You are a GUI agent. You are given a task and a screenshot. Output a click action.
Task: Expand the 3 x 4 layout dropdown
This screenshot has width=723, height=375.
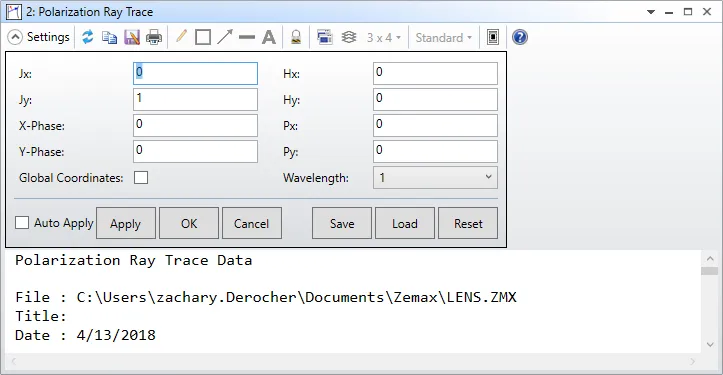point(384,37)
